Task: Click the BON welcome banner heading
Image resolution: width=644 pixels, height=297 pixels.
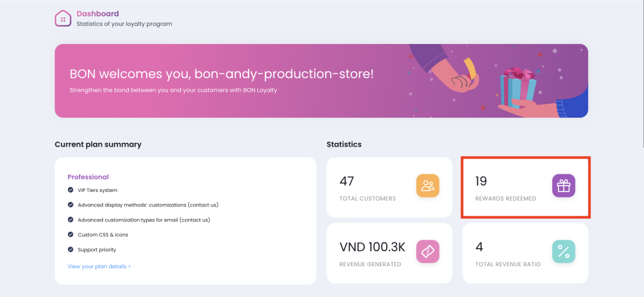Action: click(221, 74)
